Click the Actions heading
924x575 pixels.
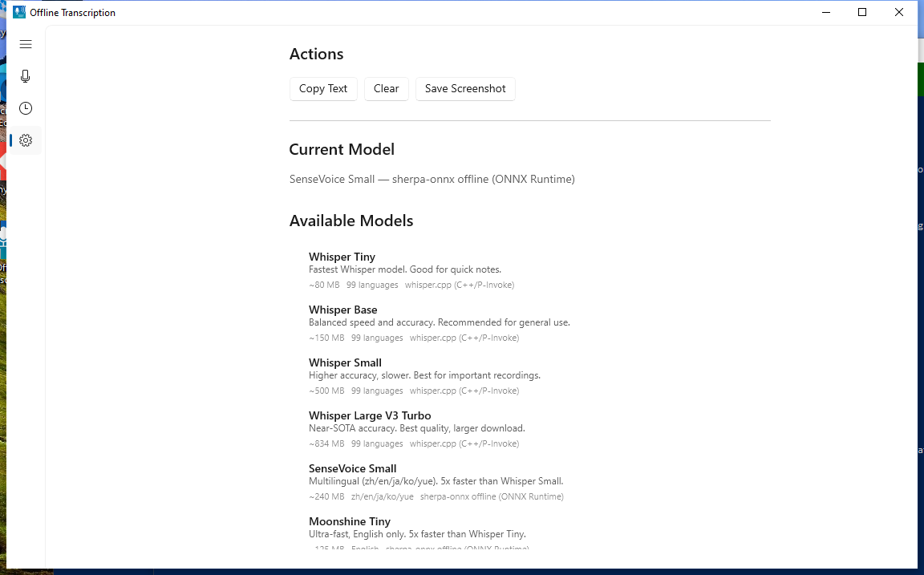click(x=317, y=55)
